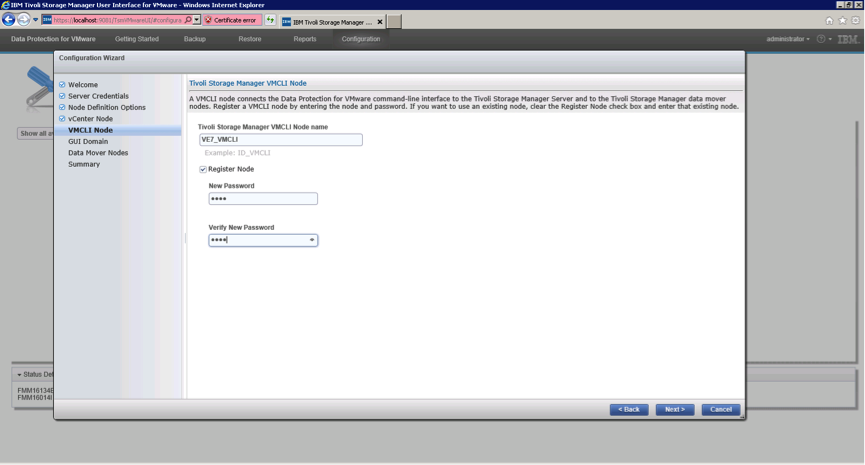865x465 pixels.
Task: Click the Back wizard button
Action: click(x=629, y=410)
